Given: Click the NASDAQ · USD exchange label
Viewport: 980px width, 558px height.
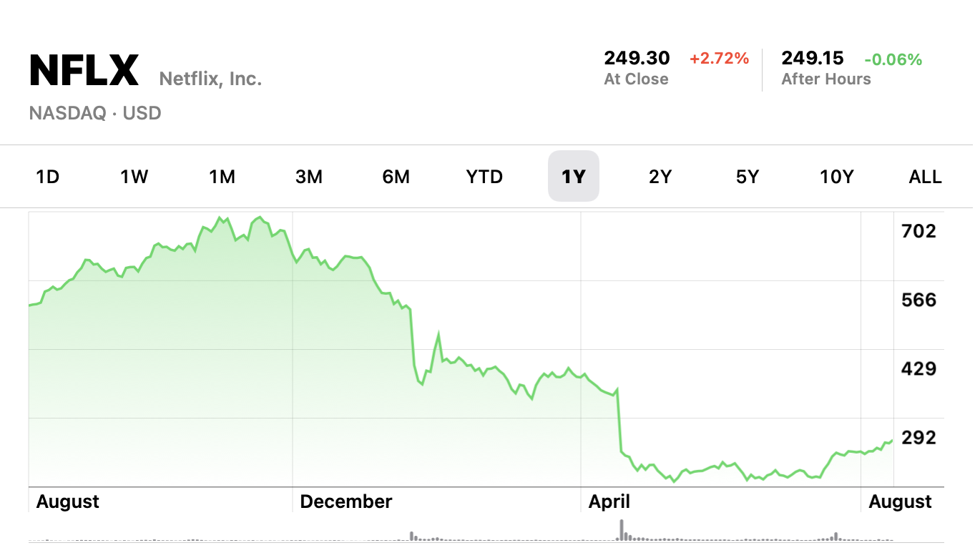Looking at the screenshot, I should click(95, 113).
